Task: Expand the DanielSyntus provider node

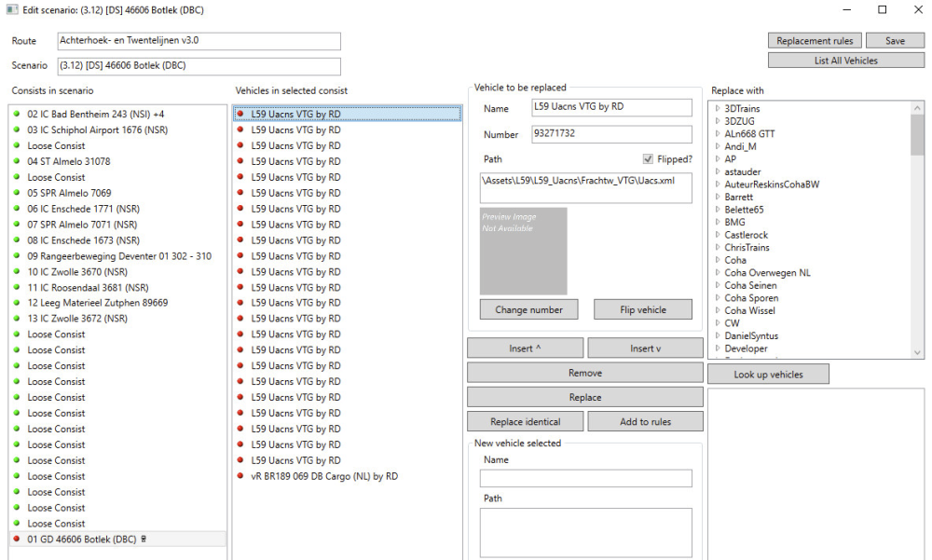Action: [x=718, y=335]
